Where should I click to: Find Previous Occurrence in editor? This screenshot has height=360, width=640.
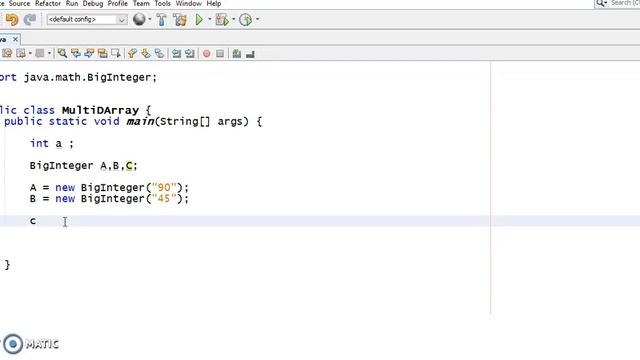tap(76, 53)
